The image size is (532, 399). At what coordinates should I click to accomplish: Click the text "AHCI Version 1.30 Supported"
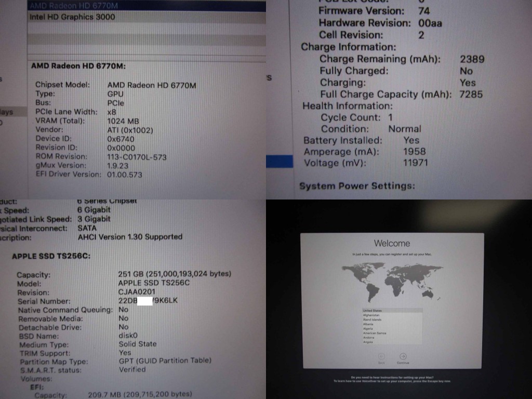[x=130, y=237]
